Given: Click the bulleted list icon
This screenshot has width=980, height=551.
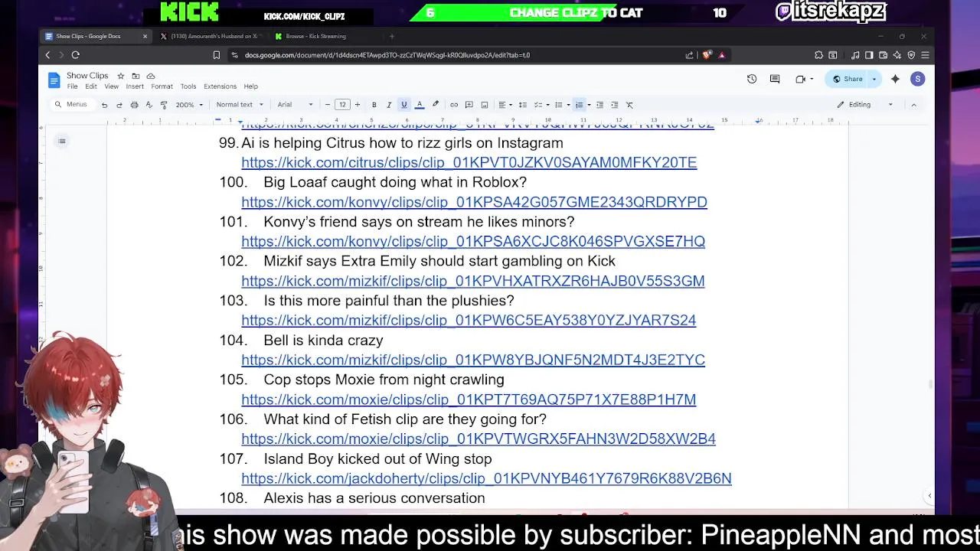Looking at the screenshot, I should click(560, 105).
